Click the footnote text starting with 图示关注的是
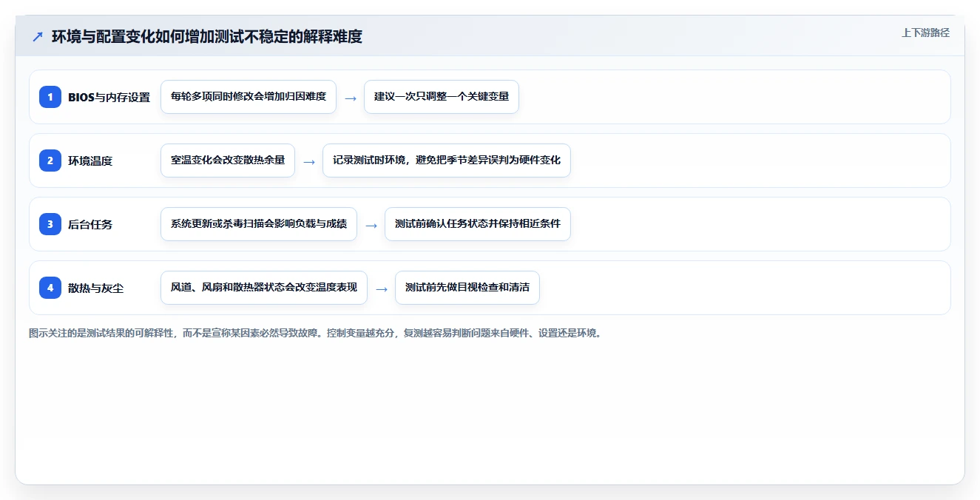This screenshot has height=500, width=980. [x=317, y=333]
